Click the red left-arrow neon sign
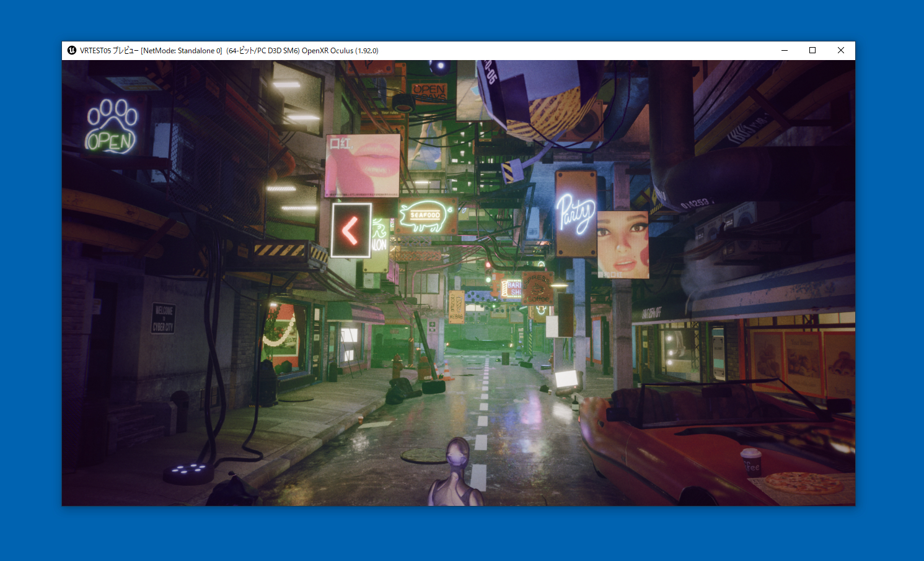Screen dimensions: 924x561 coord(351,230)
